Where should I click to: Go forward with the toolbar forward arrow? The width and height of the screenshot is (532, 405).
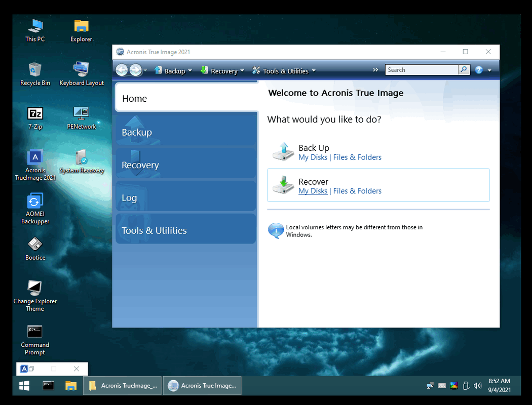pos(135,70)
